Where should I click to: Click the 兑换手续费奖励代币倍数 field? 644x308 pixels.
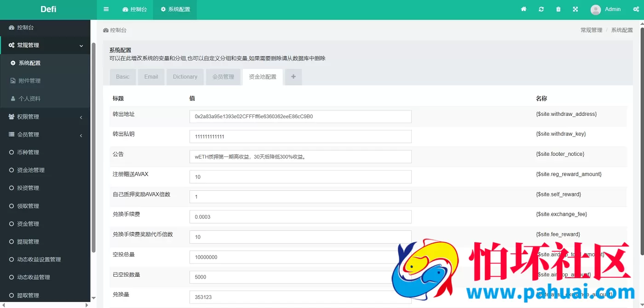coord(300,237)
